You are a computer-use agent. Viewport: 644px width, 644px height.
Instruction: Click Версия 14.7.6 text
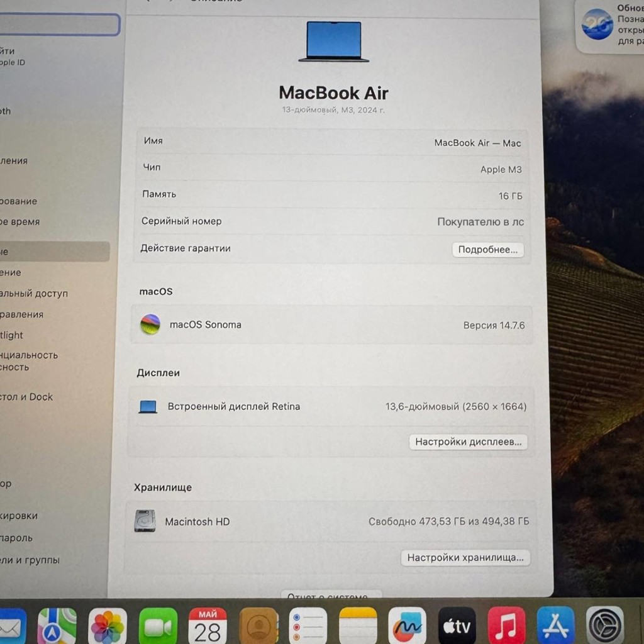494,325
